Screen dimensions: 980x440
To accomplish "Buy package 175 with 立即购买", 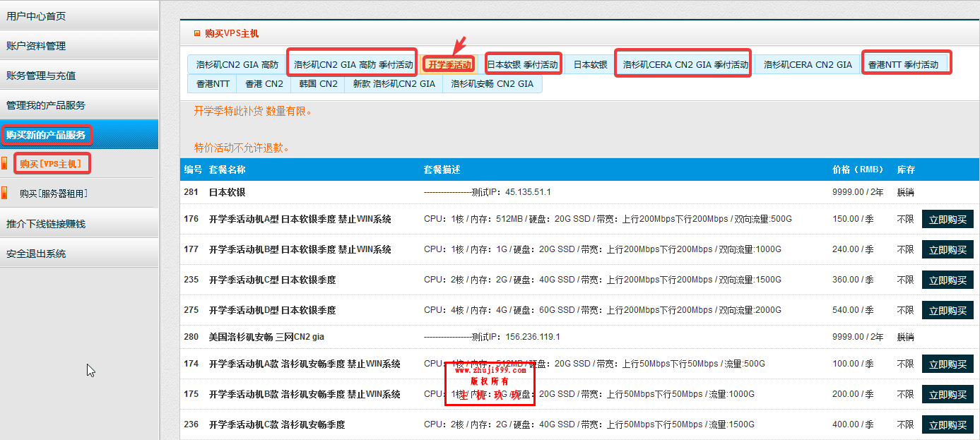I will 947,394.
